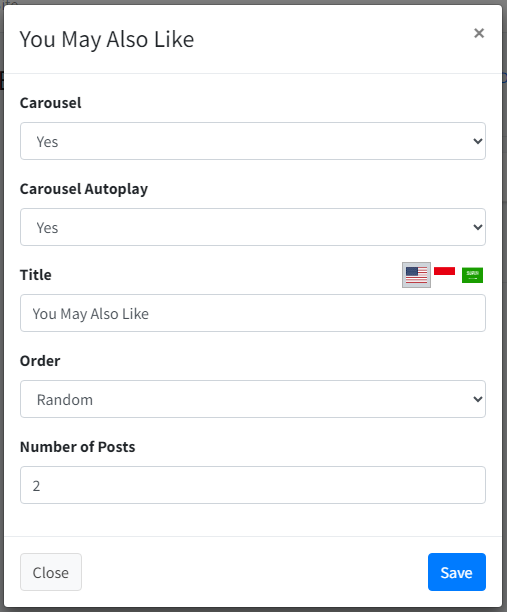Screen dimensions: 507x612
Task: Click the gray Close button in footer
Action: coord(51,572)
